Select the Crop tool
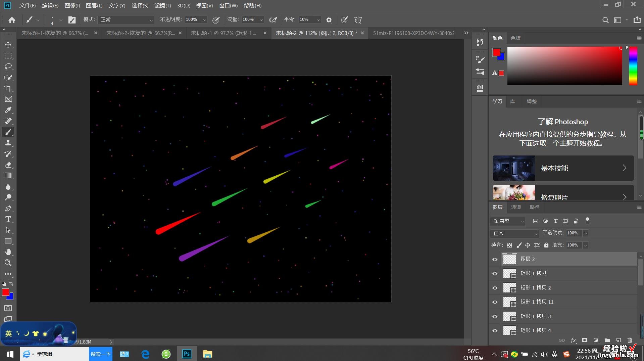Viewport: 644px width, 361px height. (8, 88)
